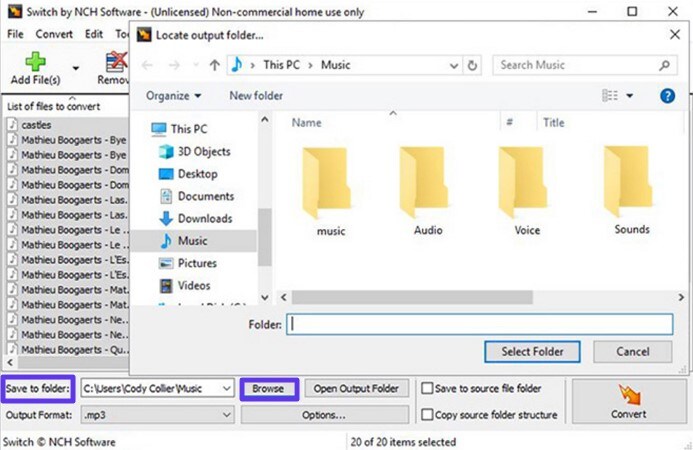The height and width of the screenshot is (450, 693).
Task: Click This PC in the address breadcrumb
Action: coord(282,65)
